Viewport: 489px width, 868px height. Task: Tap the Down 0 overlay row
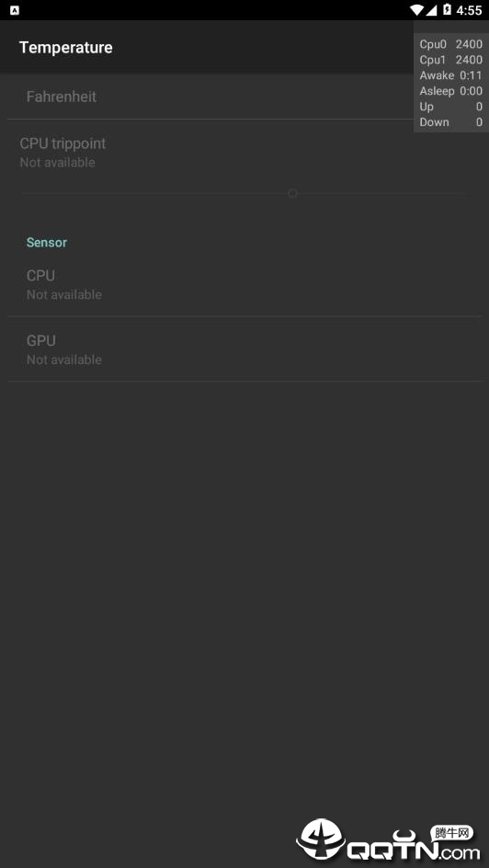pos(450,121)
